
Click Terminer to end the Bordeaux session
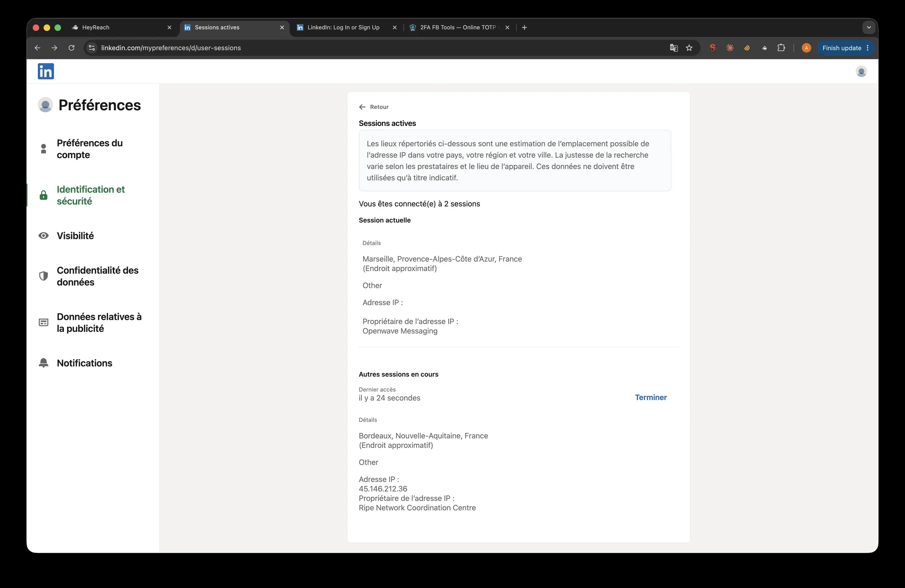click(x=650, y=397)
